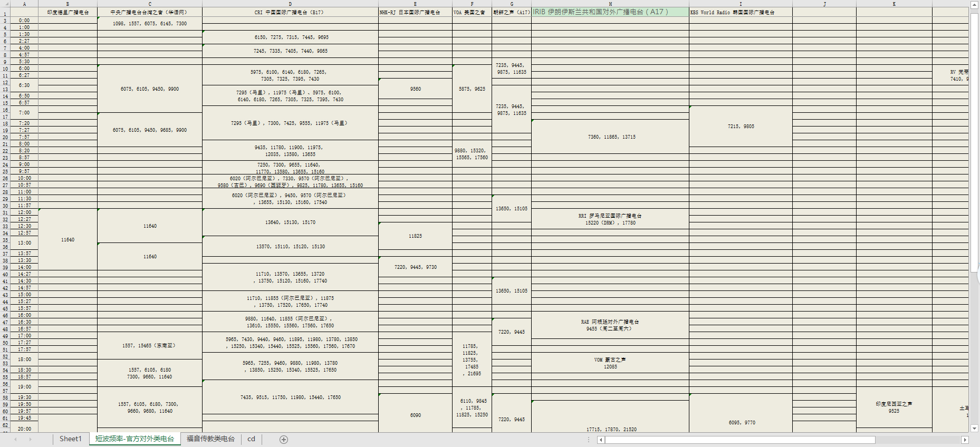Select cell with 13640, 15130, 15170
The image size is (980, 447).
(290, 222)
